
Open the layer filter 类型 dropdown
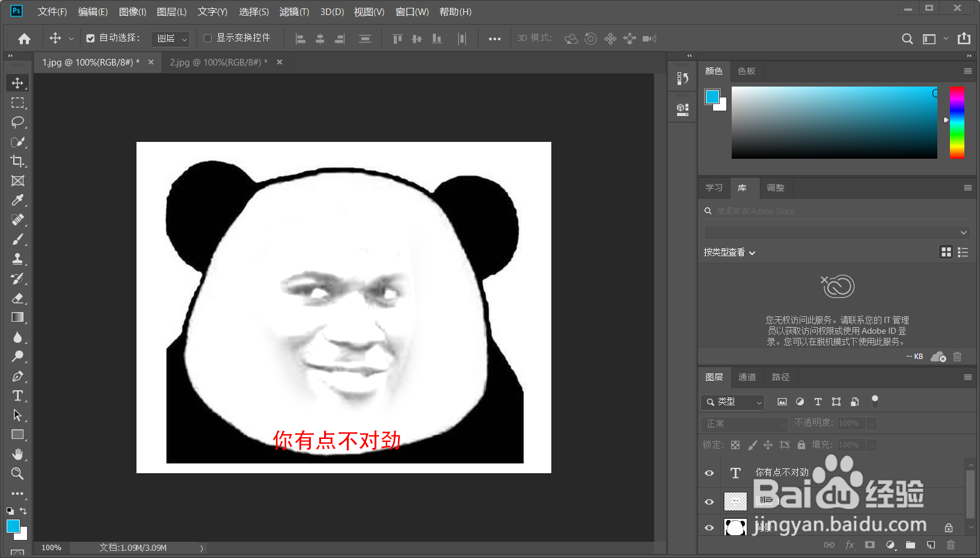(x=732, y=402)
